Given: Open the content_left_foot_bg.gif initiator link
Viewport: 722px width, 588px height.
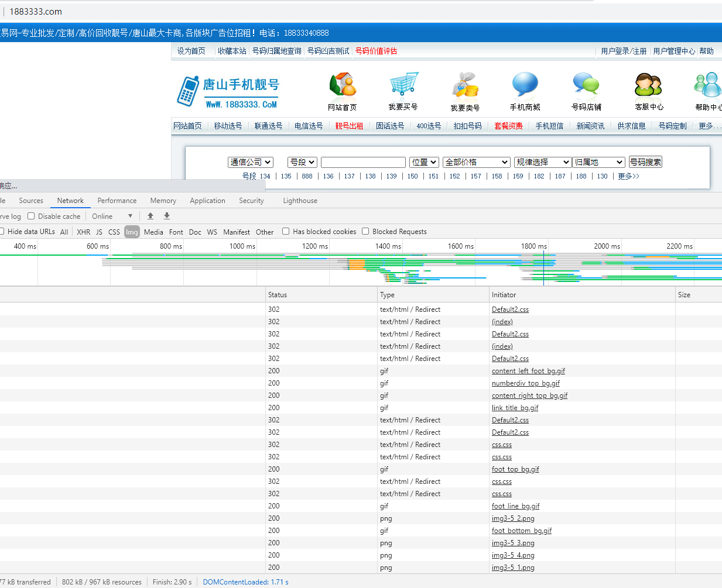Looking at the screenshot, I should tap(528, 371).
